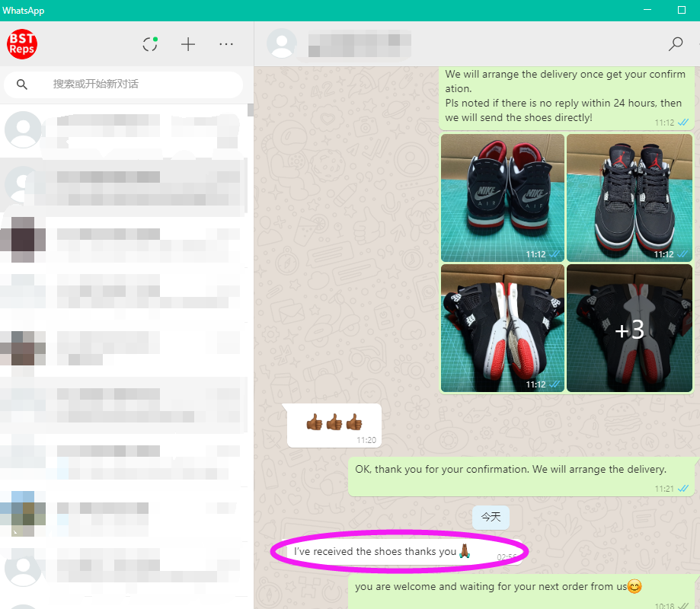
Task: Search within conversation using magnifier icon
Action: (676, 43)
